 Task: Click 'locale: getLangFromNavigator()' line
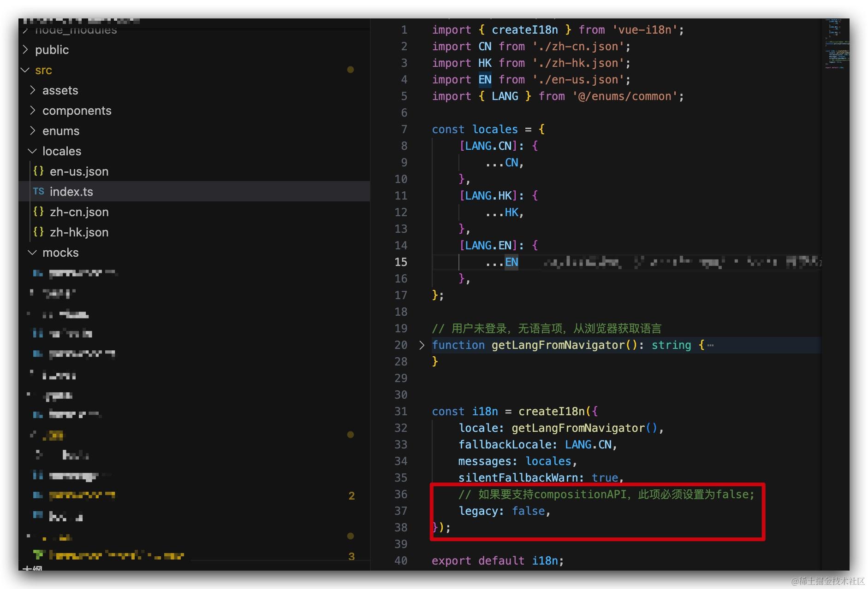pos(561,428)
